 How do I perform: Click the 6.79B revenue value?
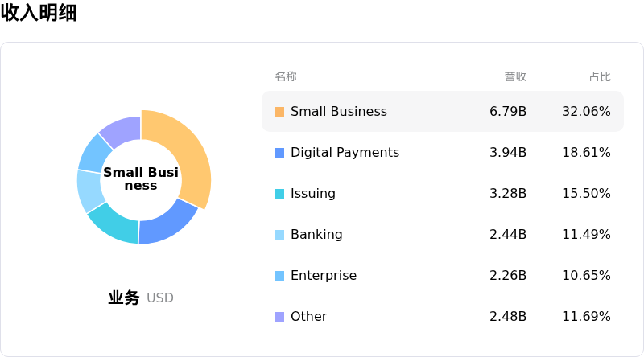click(x=508, y=111)
